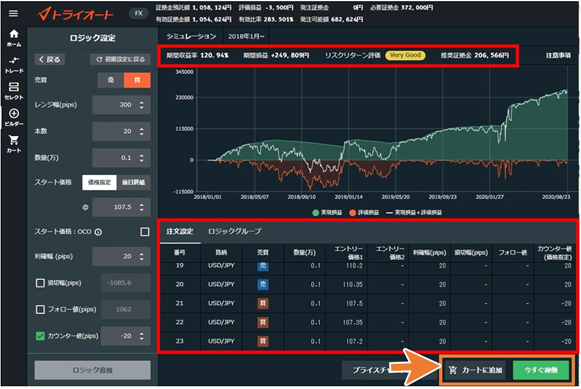581x389 pixels.
Task: Click the カートに追加 button
Action: tap(476, 370)
